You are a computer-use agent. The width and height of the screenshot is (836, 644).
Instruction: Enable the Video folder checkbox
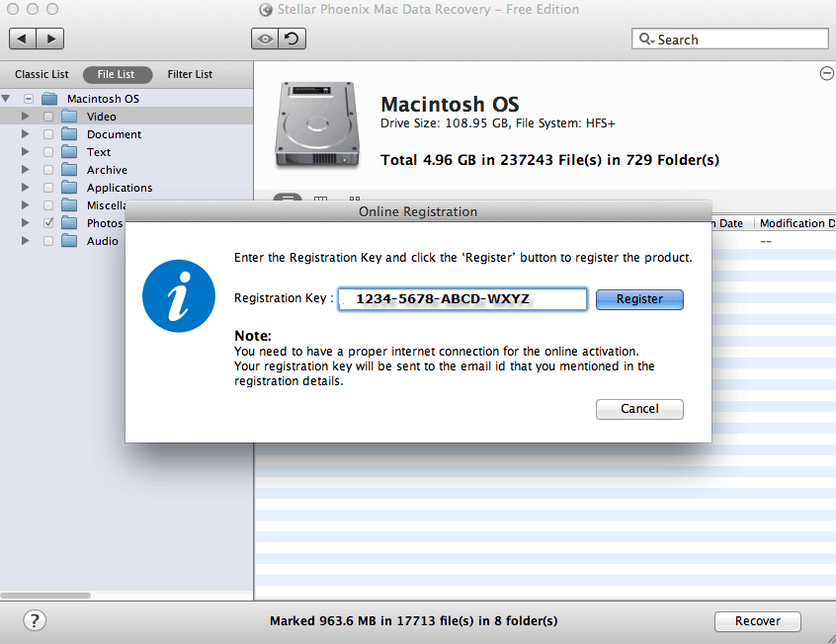click(48, 117)
